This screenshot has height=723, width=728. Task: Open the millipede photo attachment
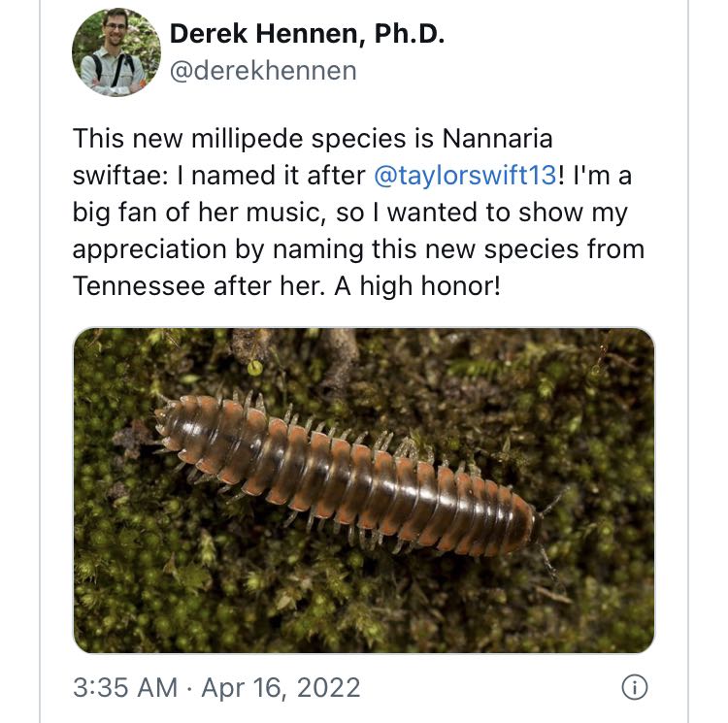point(364,490)
